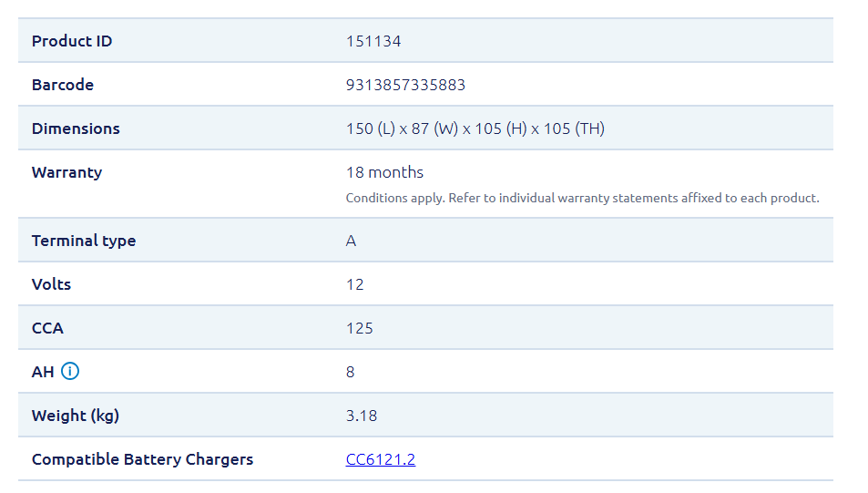This screenshot has height=493, width=868.
Task: Select the barcode number 9313857335883
Action: pos(405,85)
